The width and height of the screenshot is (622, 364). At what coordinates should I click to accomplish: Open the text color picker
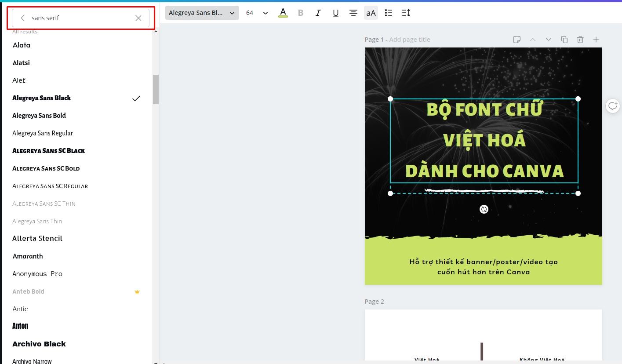coord(283,13)
